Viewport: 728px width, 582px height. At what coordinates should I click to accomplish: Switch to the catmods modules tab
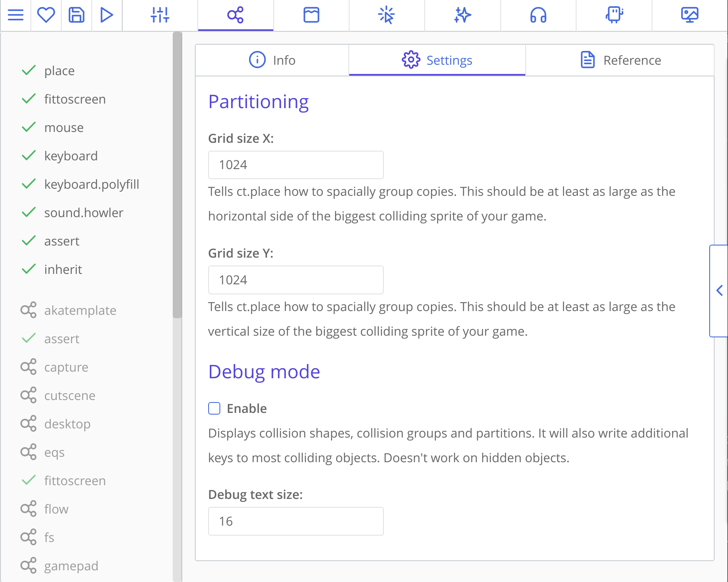tap(235, 15)
